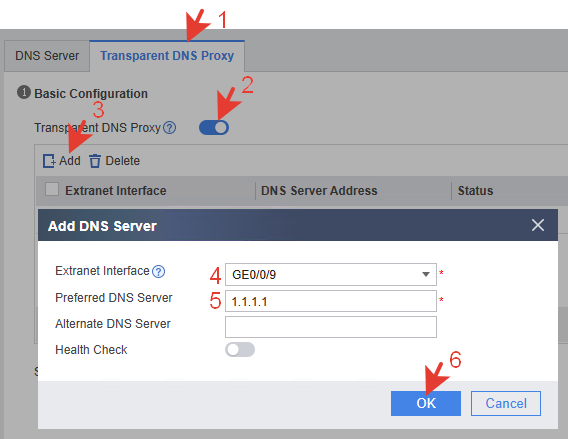The width and height of the screenshot is (568, 439).
Task: Close the Add DNS Server dialog
Action: click(538, 225)
